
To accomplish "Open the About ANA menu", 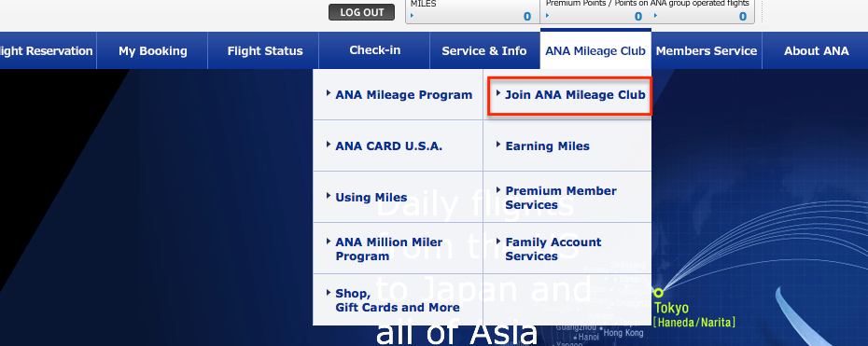I will click(816, 51).
